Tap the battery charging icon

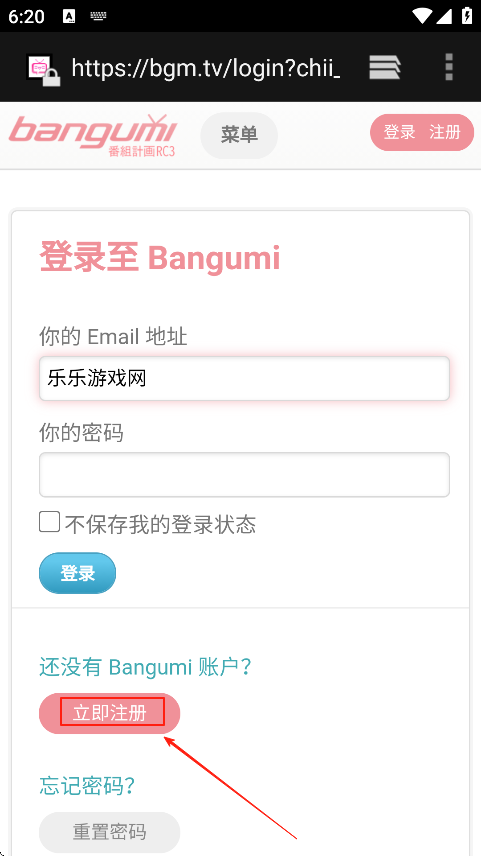(x=467, y=15)
